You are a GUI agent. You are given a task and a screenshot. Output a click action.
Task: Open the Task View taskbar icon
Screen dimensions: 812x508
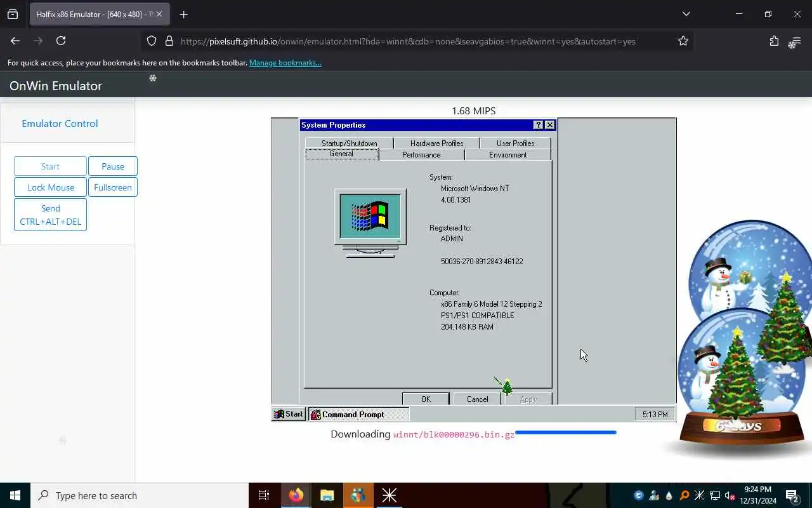point(264,495)
